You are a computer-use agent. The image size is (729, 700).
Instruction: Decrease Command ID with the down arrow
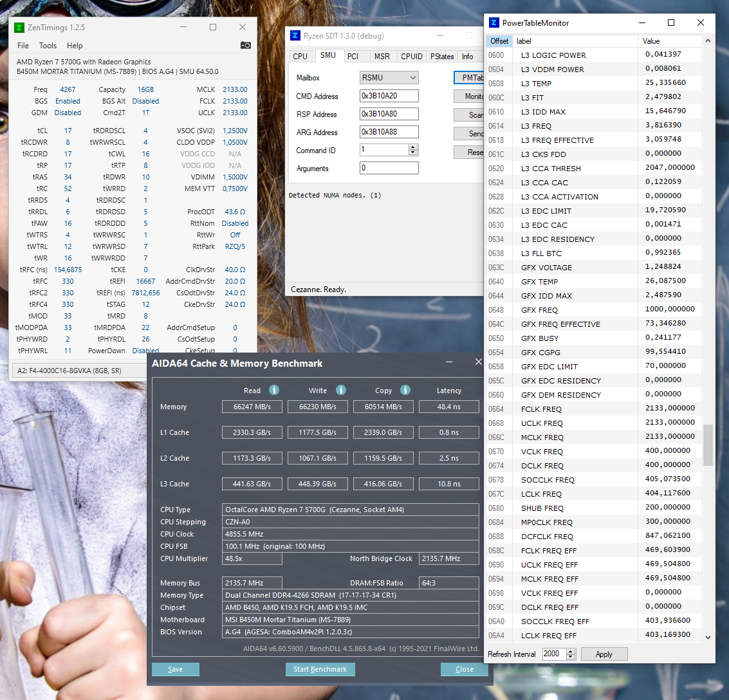point(413,152)
